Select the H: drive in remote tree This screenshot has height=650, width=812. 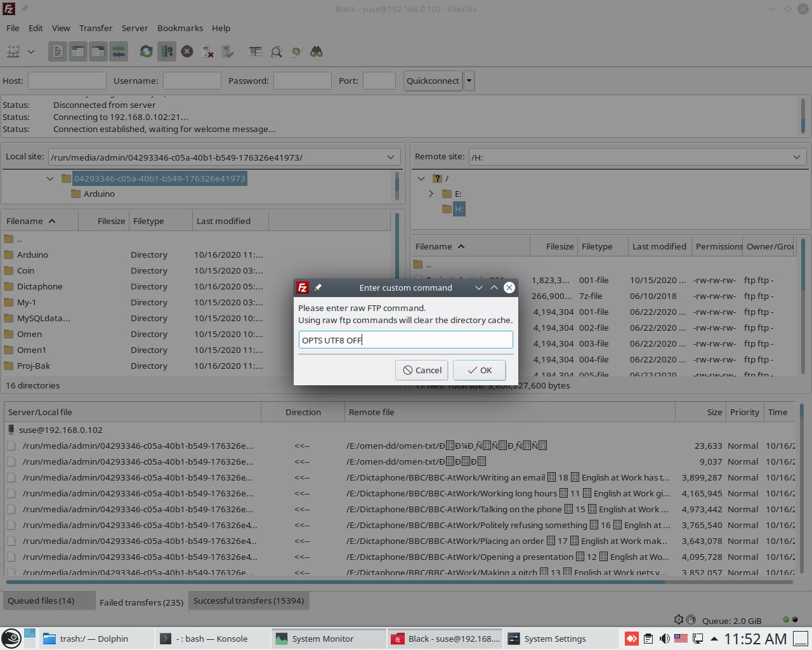coord(459,209)
